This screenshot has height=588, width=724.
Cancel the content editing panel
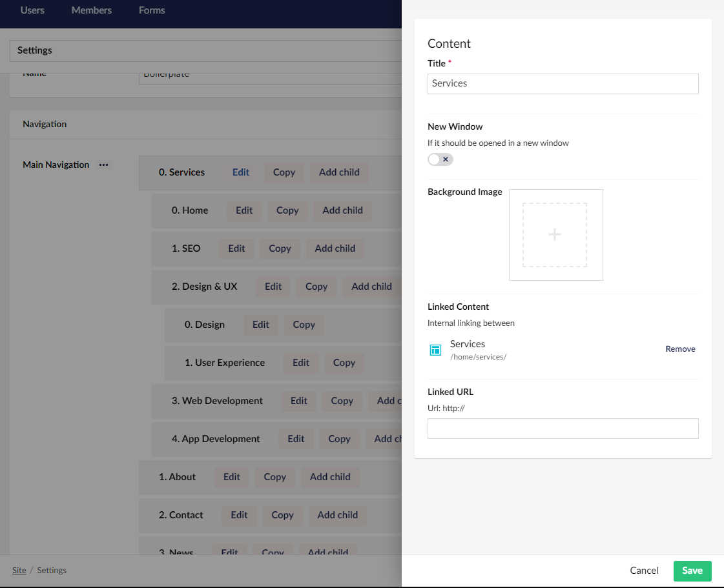coord(644,571)
